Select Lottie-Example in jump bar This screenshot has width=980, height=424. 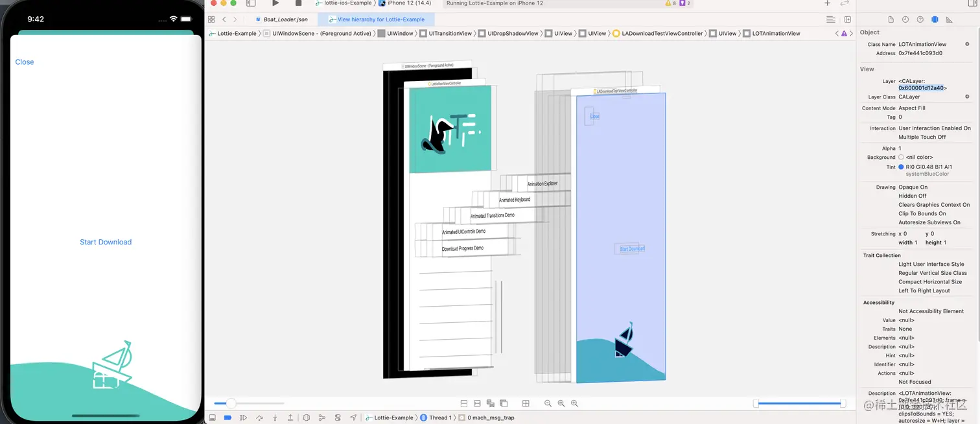(x=232, y=33)
